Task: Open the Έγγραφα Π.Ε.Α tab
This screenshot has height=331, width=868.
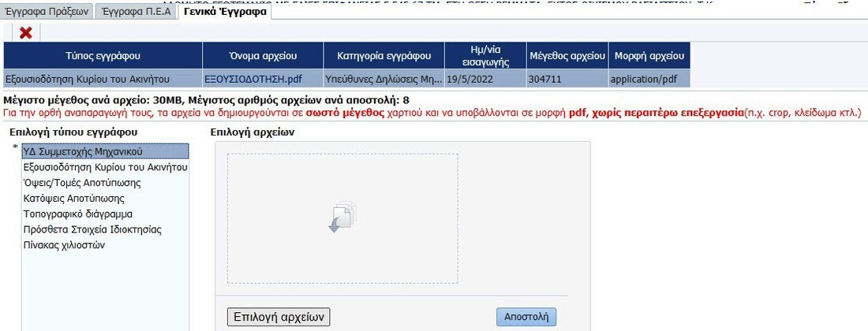Action: tap(136, 11)
